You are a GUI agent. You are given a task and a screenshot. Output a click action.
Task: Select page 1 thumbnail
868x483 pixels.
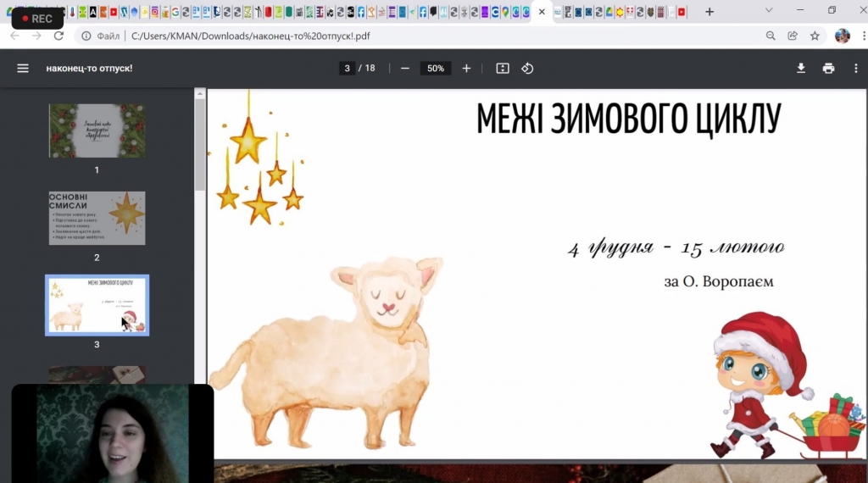point(97,130)
